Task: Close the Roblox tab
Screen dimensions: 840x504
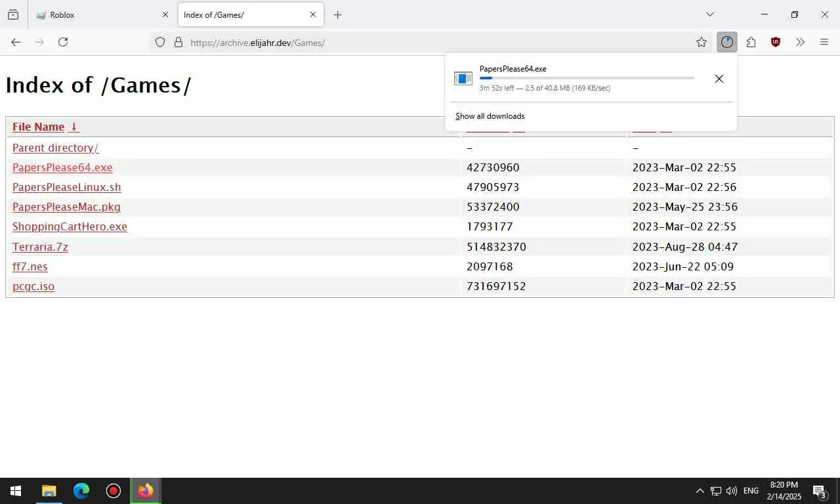Action: click(165, 14)
